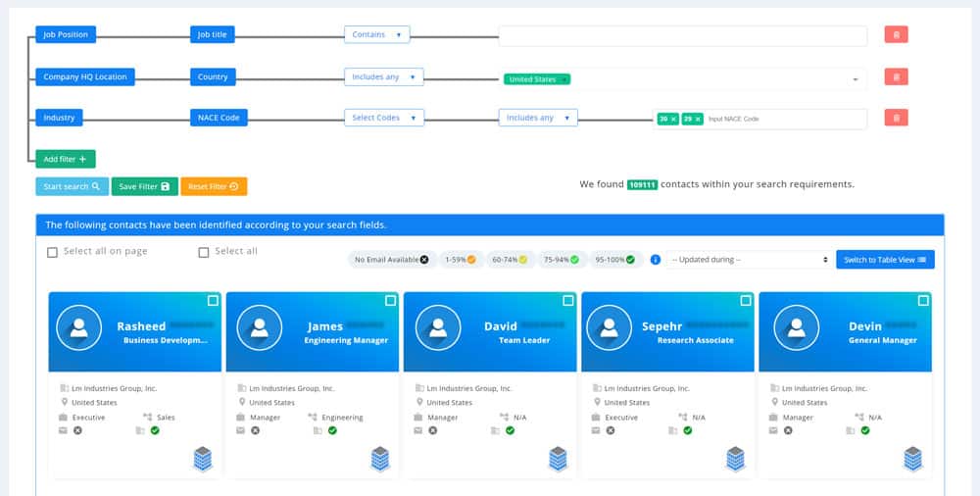Select the No Email Available filter pill

391,260
